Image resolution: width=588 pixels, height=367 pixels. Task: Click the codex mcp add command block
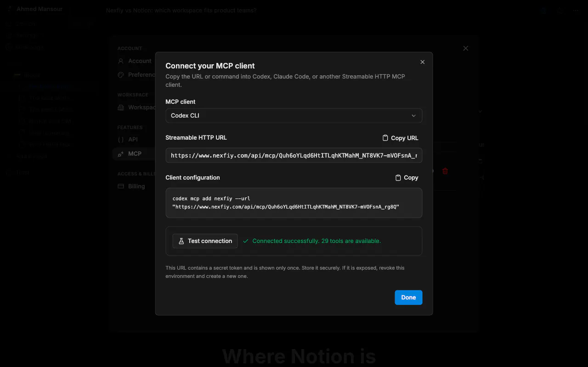(x=294, y=203)
